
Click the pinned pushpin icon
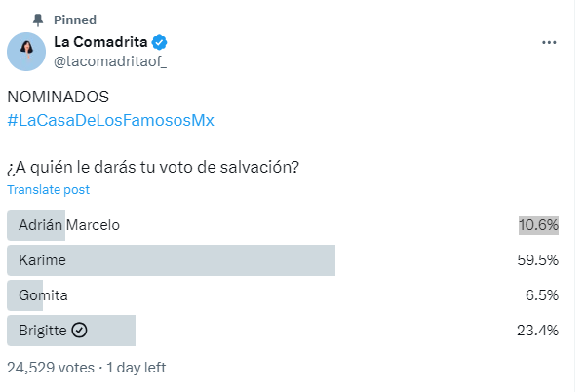(x=37, y=20)
